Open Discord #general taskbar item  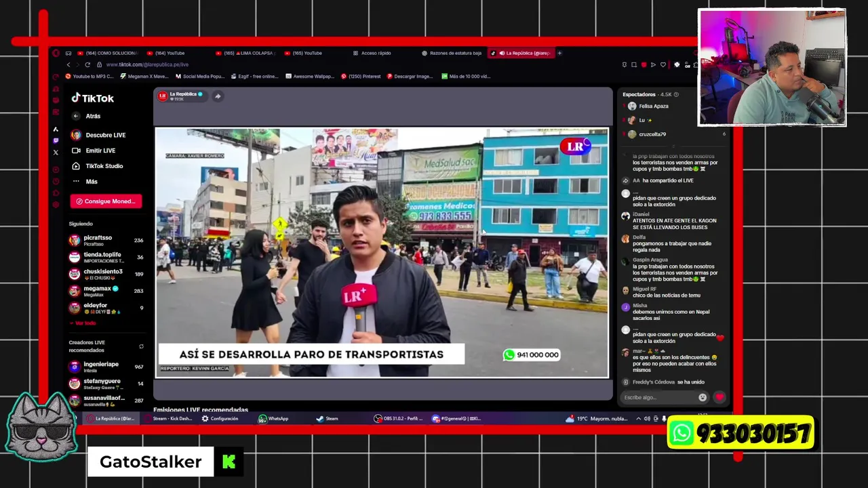pos(456,419)
